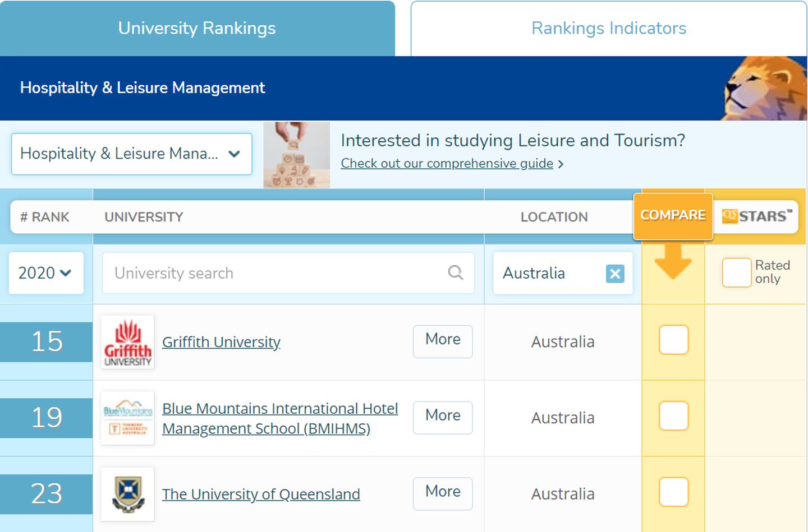Click the # RANK column header
Screen dimensions: 808x532
pyautogui.click(x=45, y=217)
